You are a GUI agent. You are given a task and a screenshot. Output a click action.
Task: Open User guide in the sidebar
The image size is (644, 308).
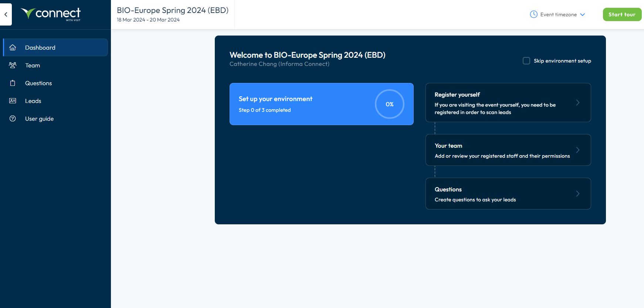tap(39, 119)
